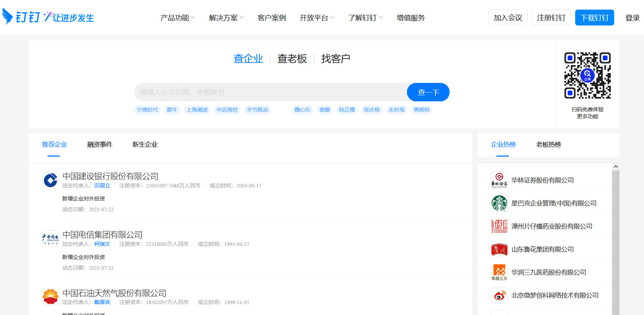Select the 推荐企业 tab
This screenshot has width=644, height=315.
[54, 145]
